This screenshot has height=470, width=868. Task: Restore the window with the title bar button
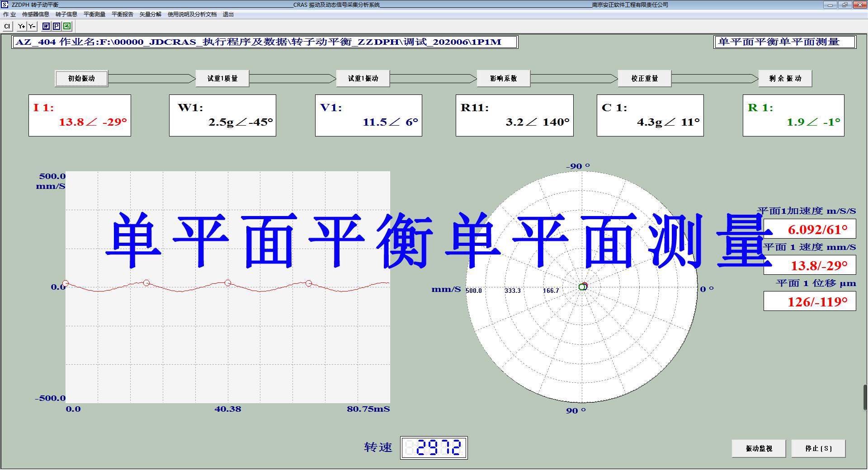[844, 5]
